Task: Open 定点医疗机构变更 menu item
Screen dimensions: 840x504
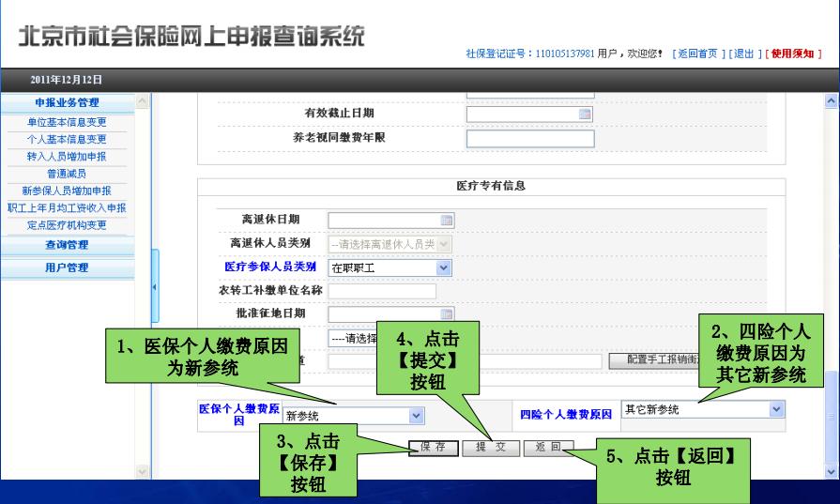Action: (67, 225)
